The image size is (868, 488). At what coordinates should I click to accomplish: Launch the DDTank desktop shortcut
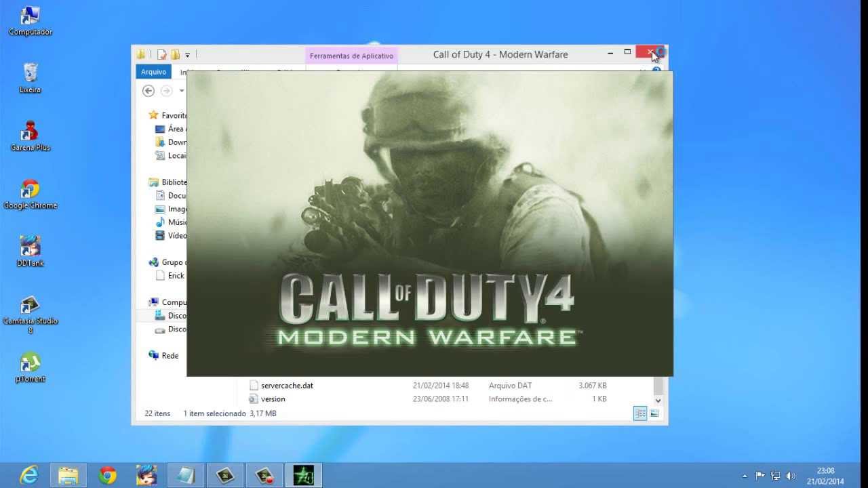pos(31,251)
